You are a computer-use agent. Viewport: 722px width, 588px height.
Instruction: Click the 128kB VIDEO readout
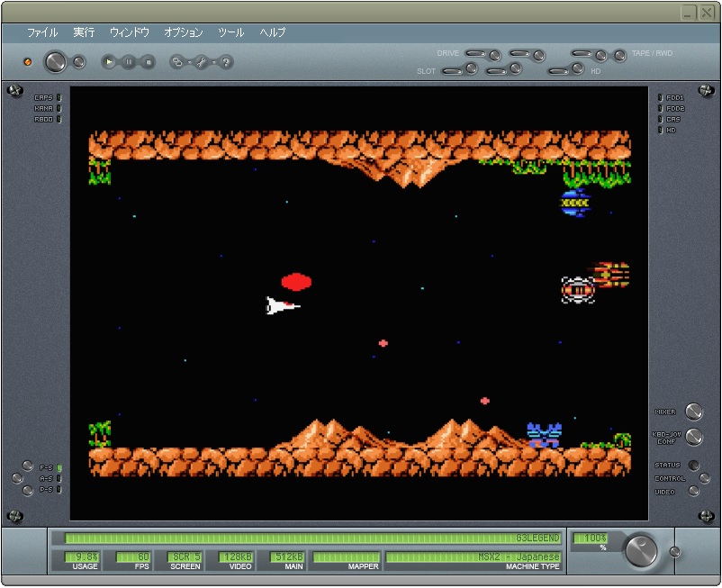(235, 556)
